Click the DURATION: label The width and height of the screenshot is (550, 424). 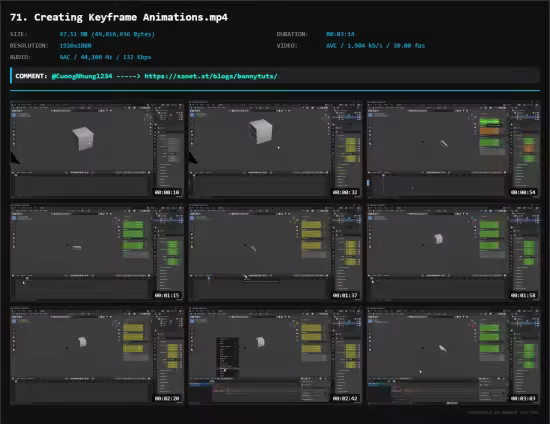292,34
